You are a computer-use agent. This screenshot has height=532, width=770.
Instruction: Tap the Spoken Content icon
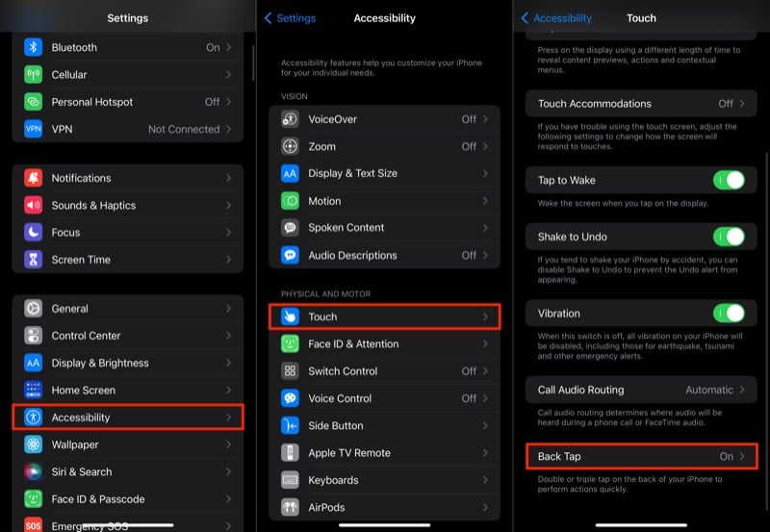tap(291, 228)
